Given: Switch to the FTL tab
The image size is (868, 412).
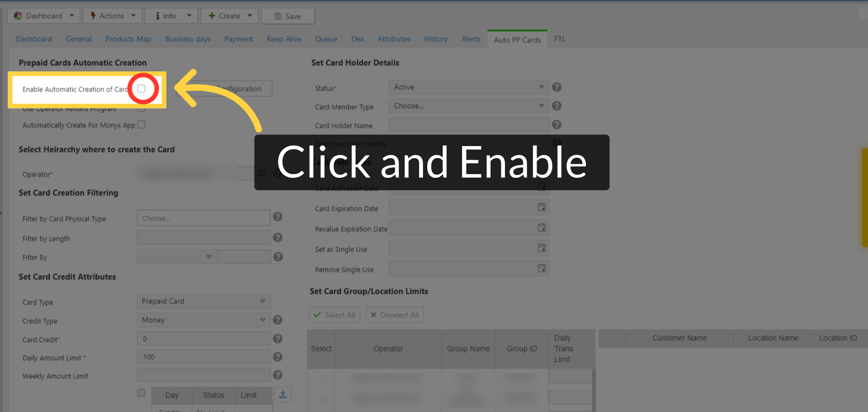Looking at the screenshot, I should (x=560, y=39).
